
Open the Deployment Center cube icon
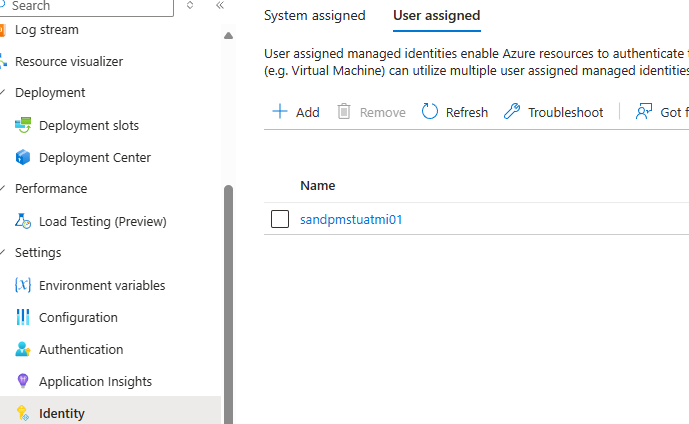pyautogui.click(x=23, y=157)
